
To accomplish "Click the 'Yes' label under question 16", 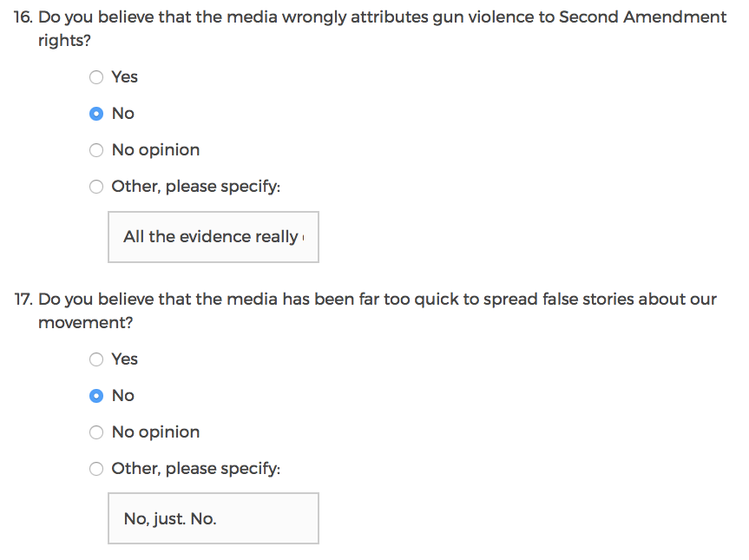I will (x=125, y=77).
